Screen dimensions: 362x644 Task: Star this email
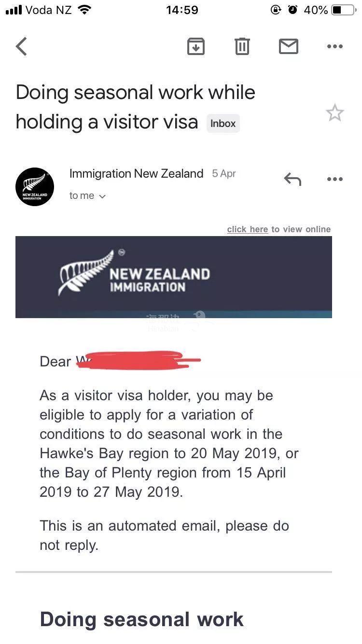tap(334, 113)
